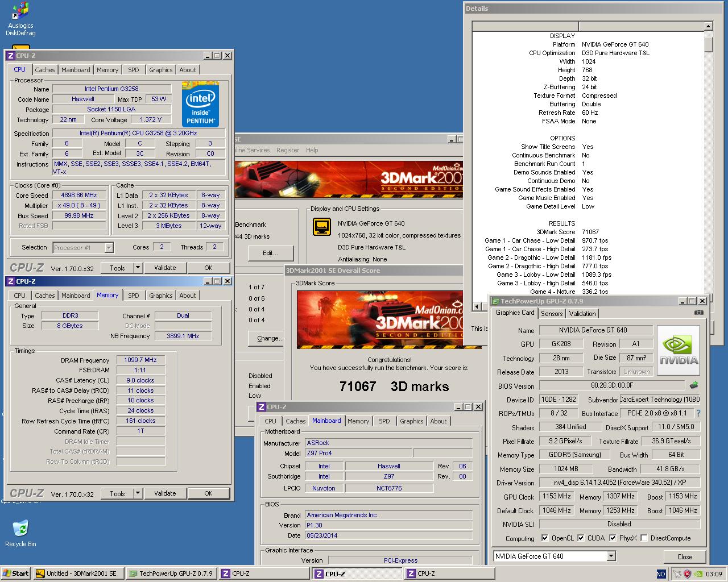Click the 71067 3D marks score text
Viewport: 728px width, 582px height.
[394, 386]
